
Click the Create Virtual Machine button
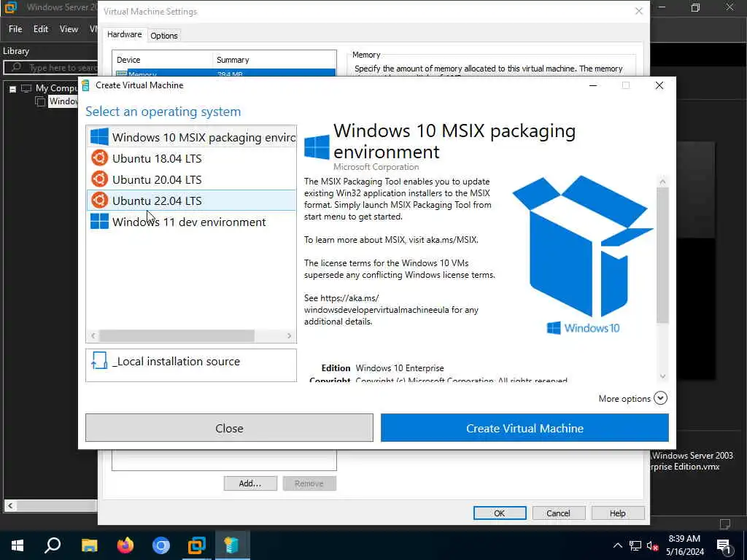(x=525, y=427)
